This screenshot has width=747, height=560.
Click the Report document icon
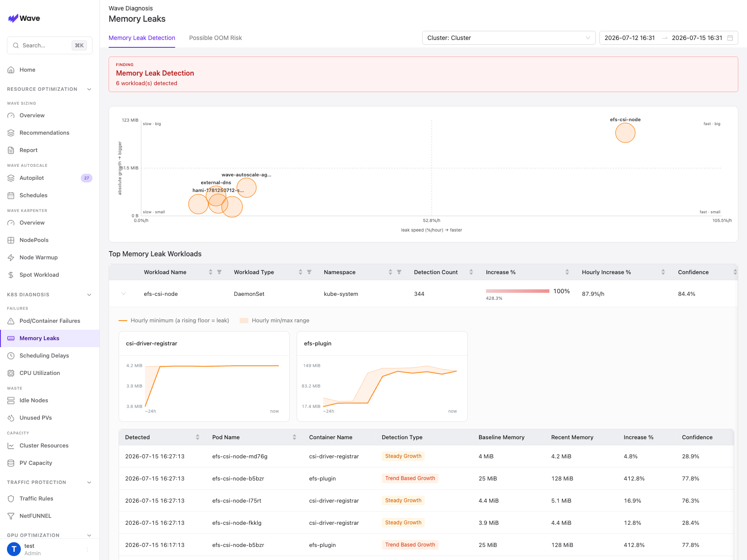pyautogui.click(x=11, y=150)
